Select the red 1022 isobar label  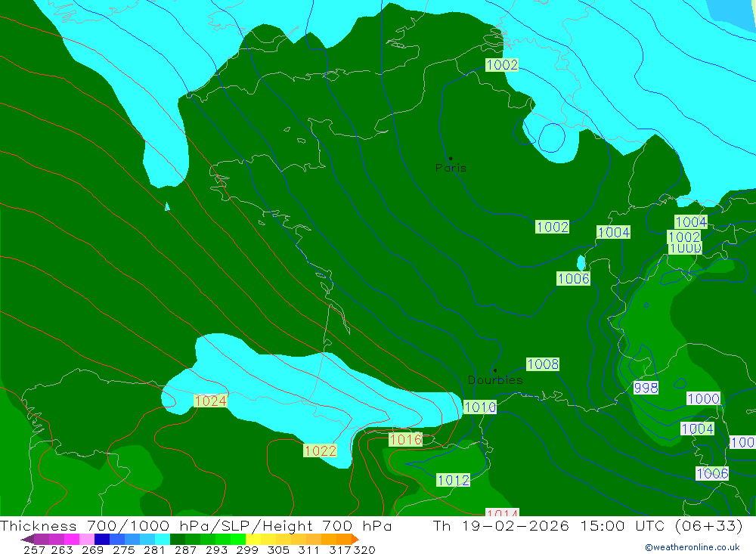pos(320,450)
